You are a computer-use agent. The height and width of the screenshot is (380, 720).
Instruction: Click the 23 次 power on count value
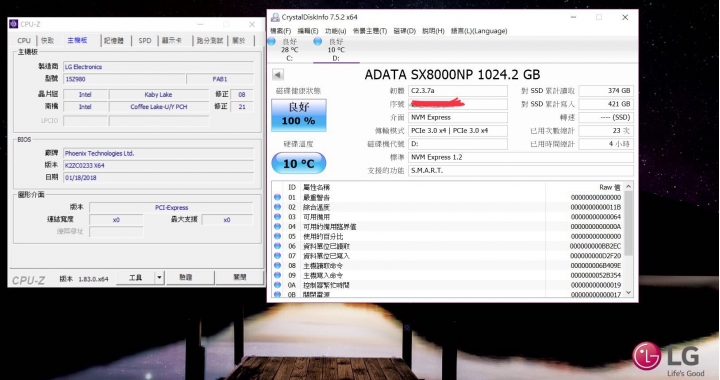[x=606, y=131]
